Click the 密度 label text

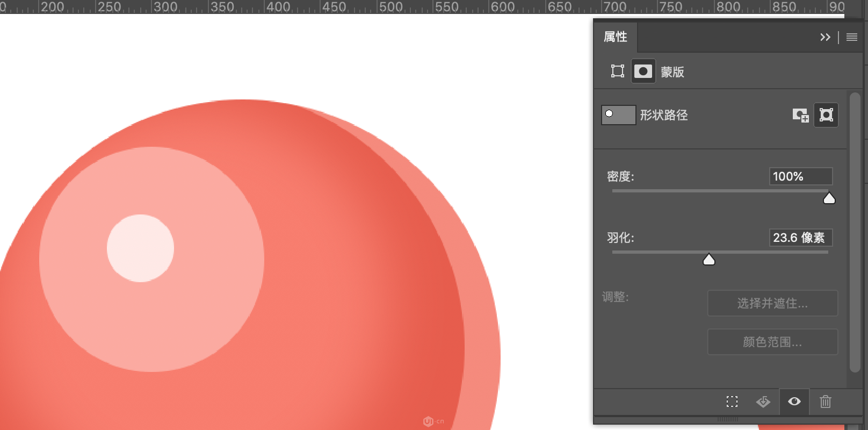coord(620,176)
